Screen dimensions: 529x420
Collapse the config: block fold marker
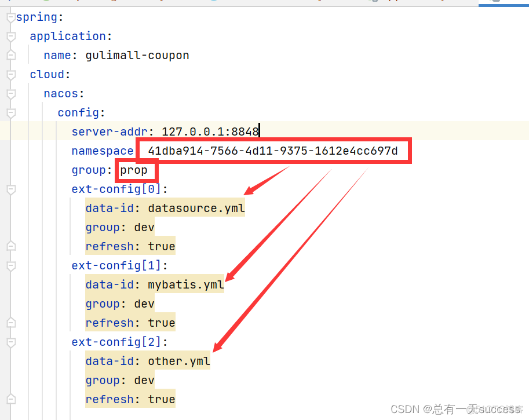[11, 112]
